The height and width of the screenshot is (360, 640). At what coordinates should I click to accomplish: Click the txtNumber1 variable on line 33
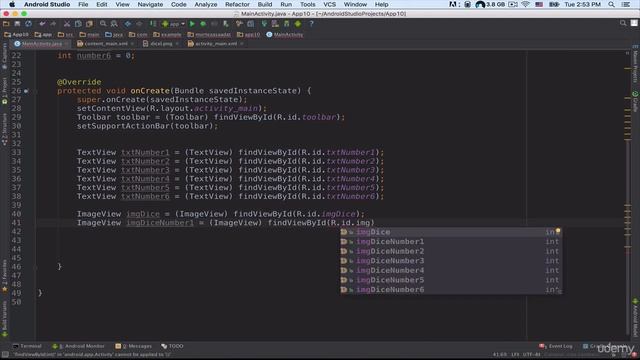(x=145, y=153)
